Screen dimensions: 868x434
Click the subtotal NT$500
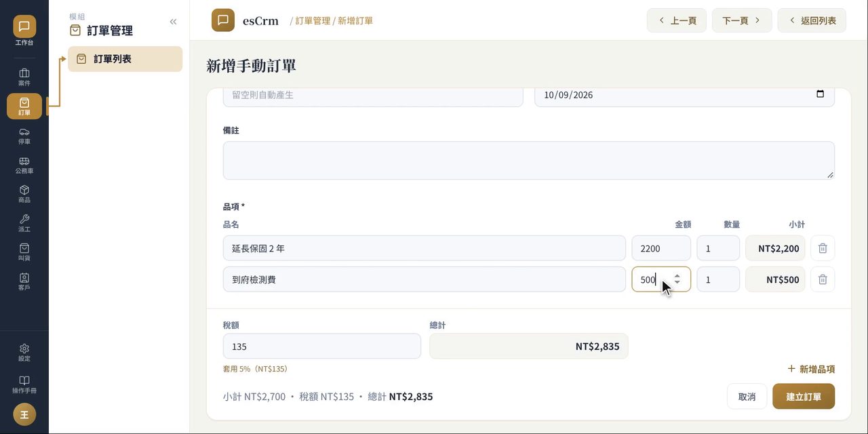(775, 279)
